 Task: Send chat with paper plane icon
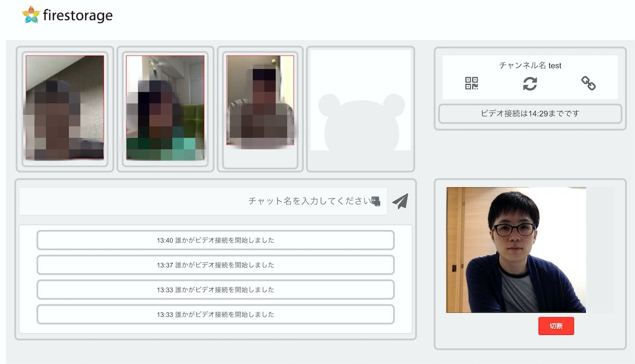pos(401,201)
